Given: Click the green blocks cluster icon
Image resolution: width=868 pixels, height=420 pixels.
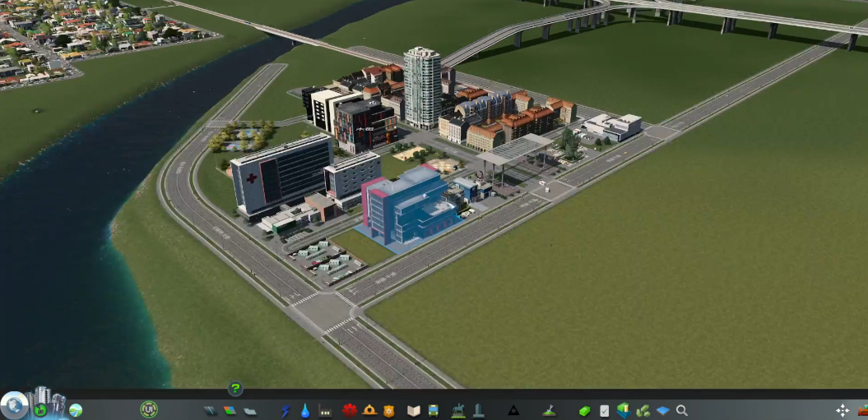Looking at the screenshot, I should point(643,411).
